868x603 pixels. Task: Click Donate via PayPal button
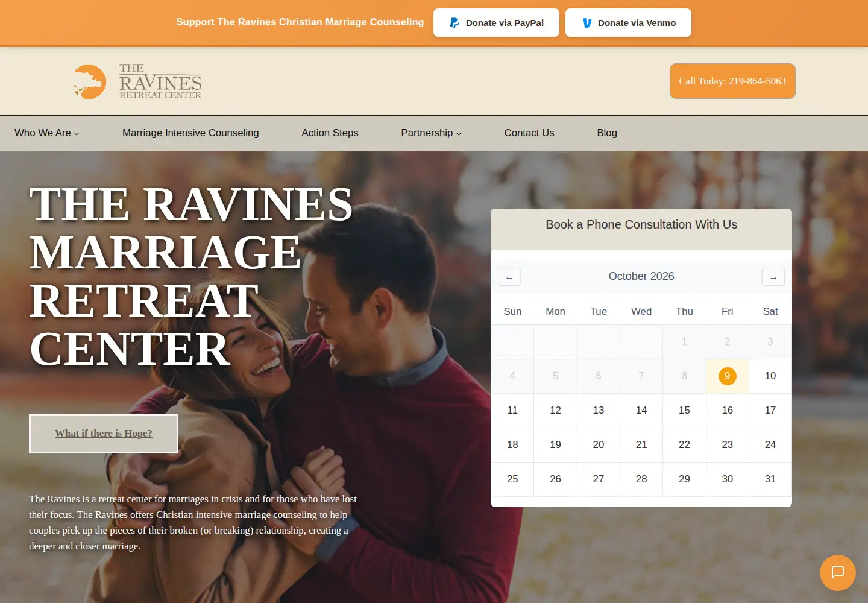(496, 23)
